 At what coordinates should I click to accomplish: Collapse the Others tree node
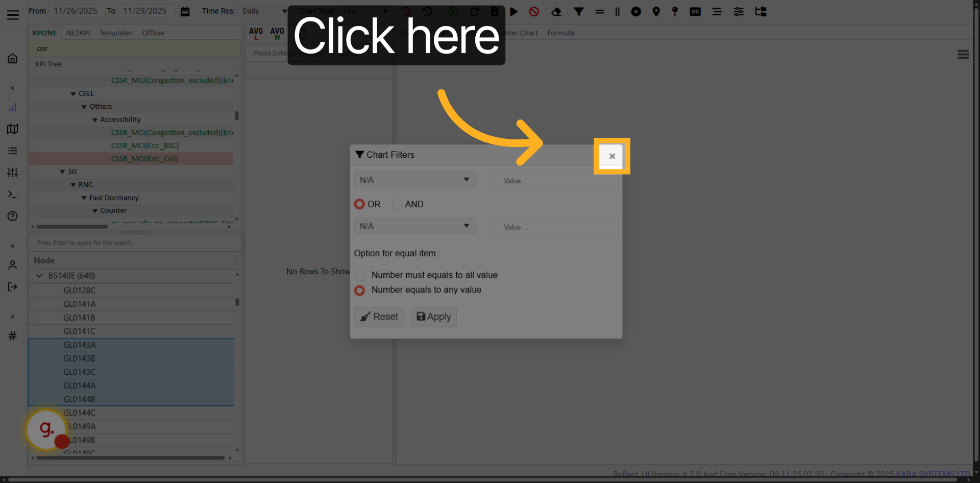click(84, 107)
